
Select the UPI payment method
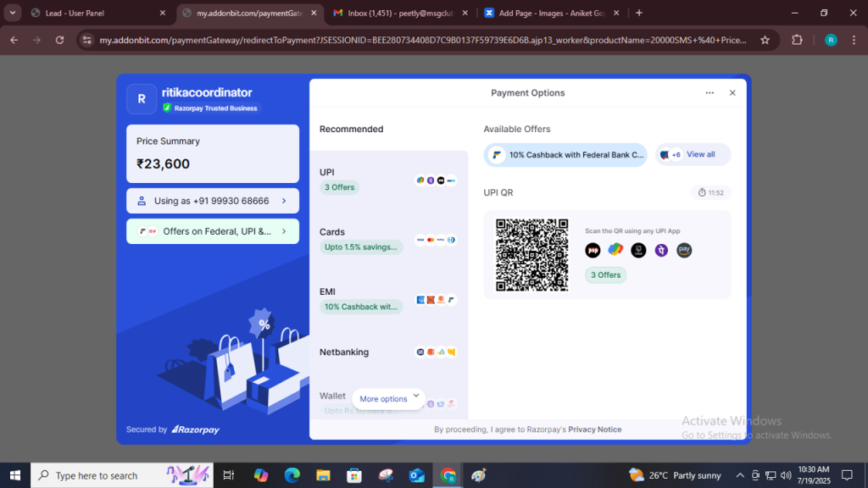[x=388, y=180]
